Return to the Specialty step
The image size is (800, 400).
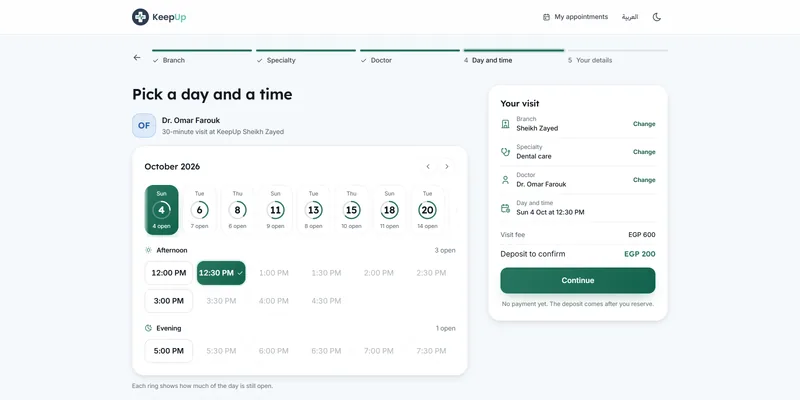click(306, 56)
